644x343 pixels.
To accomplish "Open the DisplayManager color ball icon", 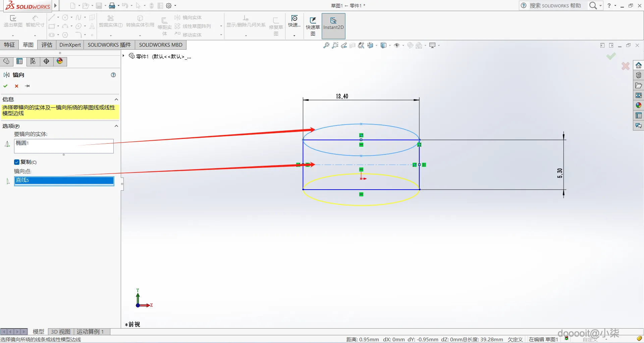I will (x=60, y=61).
